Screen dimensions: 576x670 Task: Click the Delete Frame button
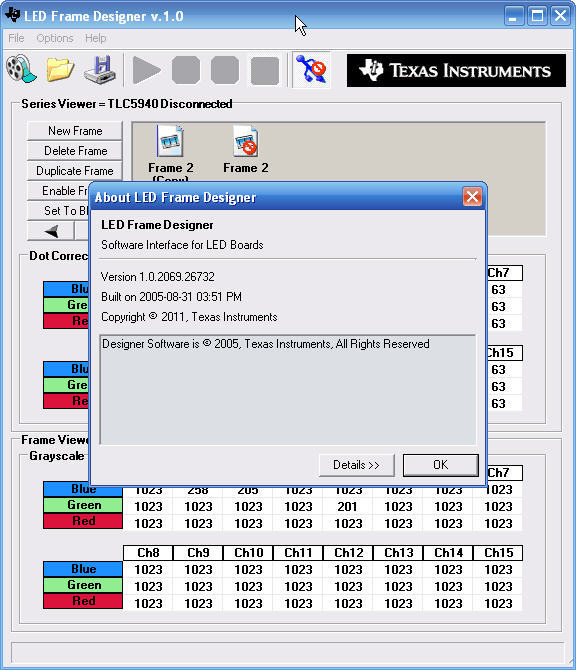click(75, 151)
